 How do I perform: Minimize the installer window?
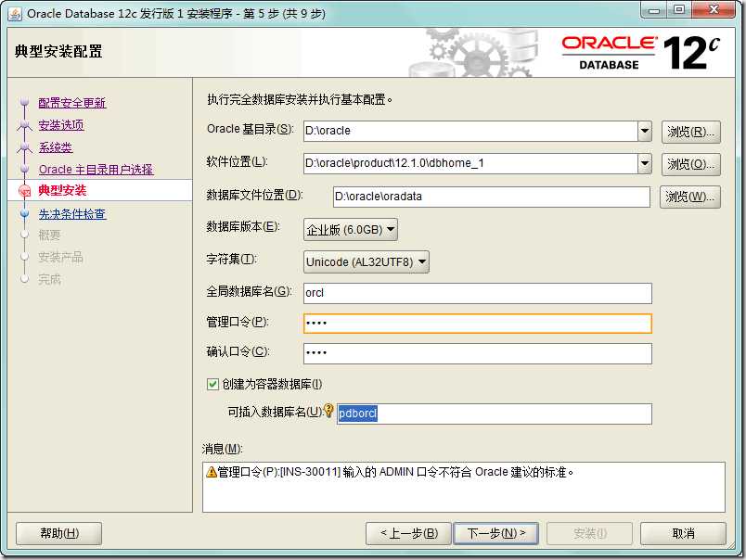655,10
